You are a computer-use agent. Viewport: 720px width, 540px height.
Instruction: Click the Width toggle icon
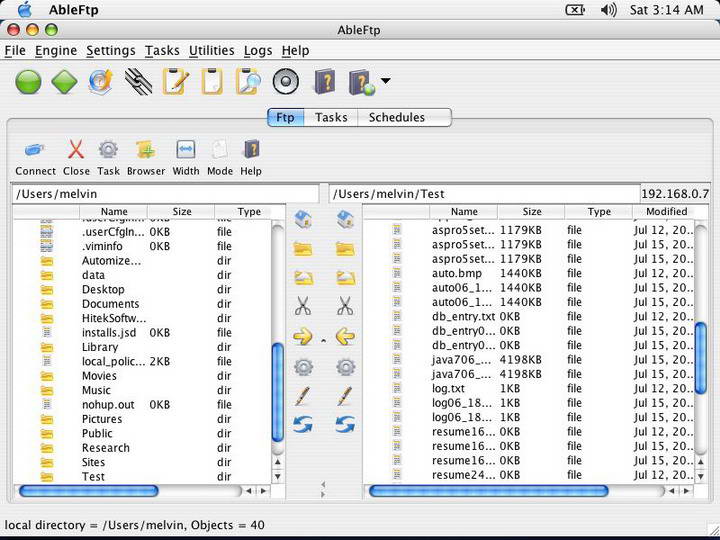[x=185, y=150]
